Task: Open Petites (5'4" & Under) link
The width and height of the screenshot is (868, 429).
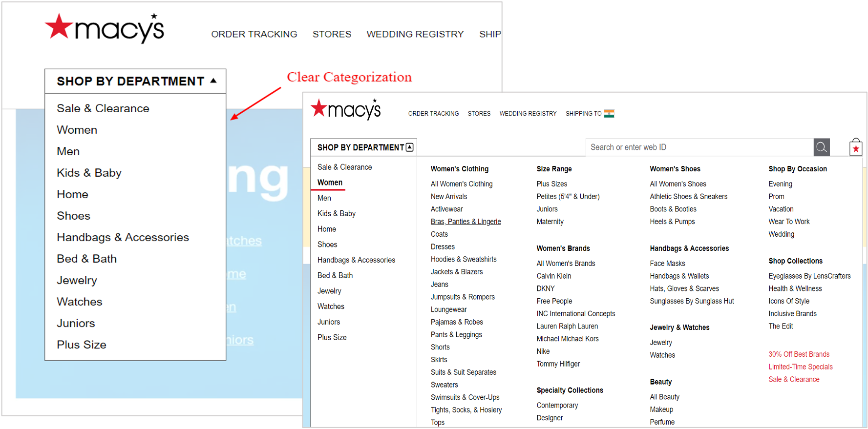Action: click(568, 197)
